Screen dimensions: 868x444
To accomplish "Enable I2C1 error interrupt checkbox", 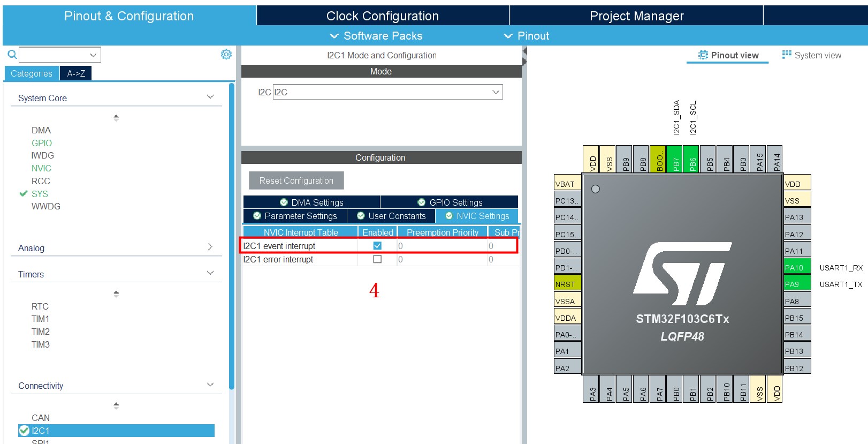I will click(377, 259).
